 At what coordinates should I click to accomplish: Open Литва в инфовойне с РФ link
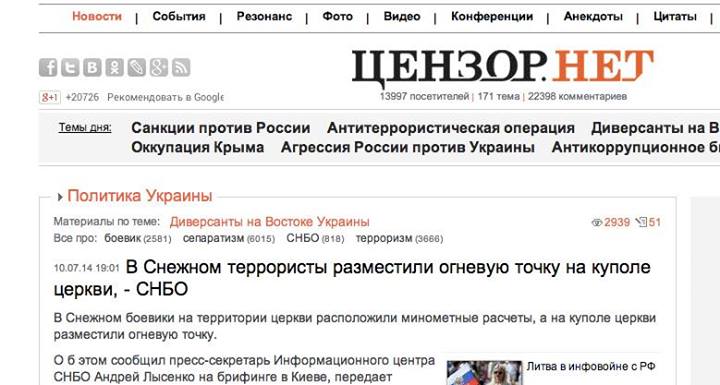tap(591, 367)
